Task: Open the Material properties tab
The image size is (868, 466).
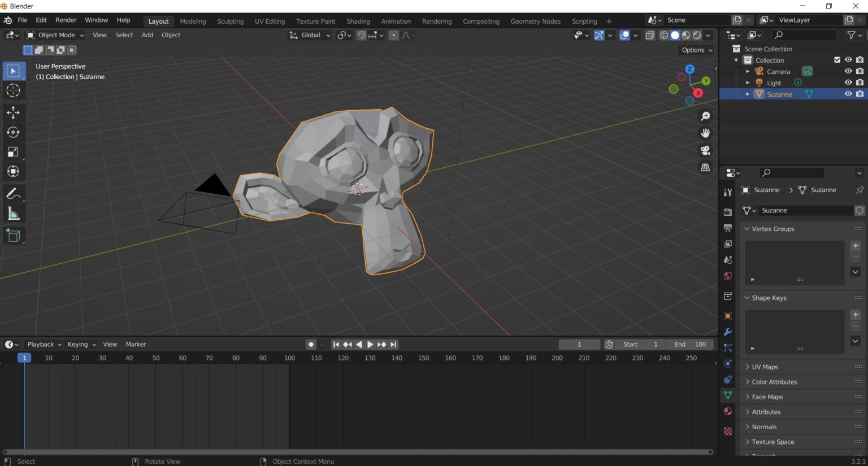Action: click(728, 411)
